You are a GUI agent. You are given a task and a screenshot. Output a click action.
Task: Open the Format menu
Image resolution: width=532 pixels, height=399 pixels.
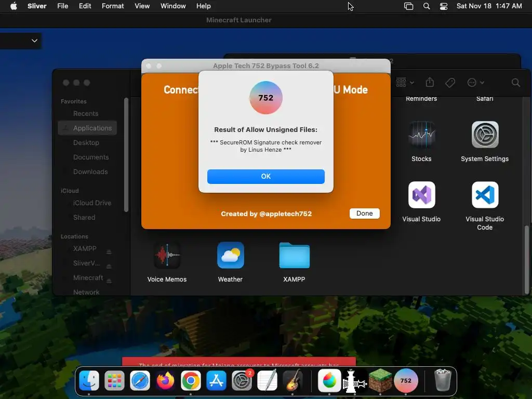(113, 6)
